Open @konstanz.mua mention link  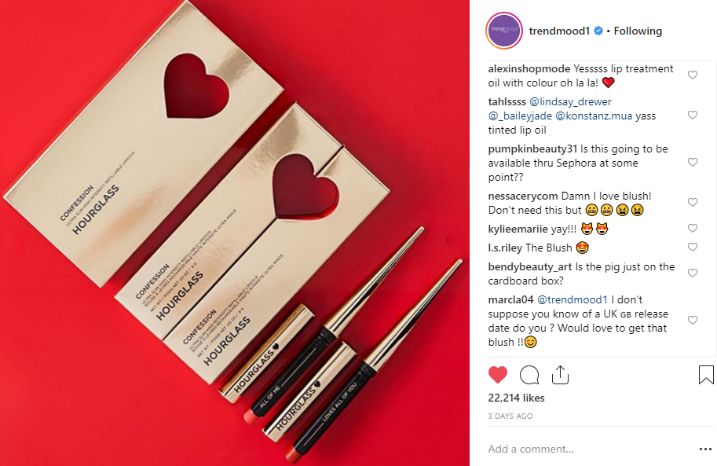[594, 116]
